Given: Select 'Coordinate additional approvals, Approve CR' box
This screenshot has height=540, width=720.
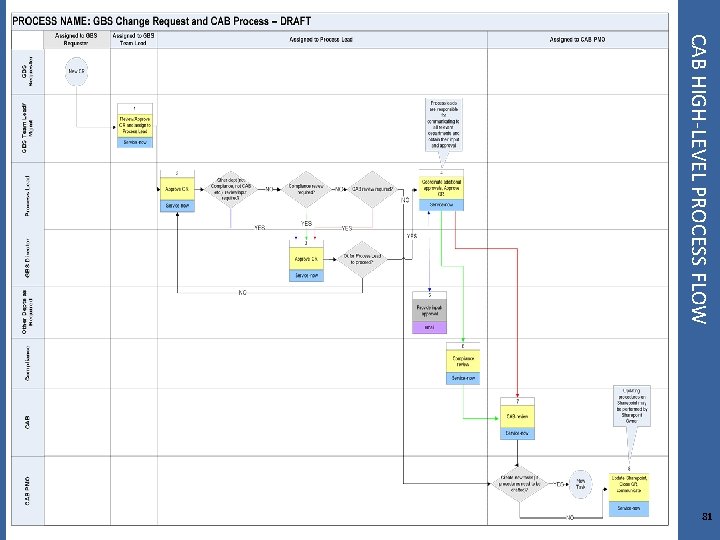Looking at the screenshot, I should pyautogui.click(x=441, y=188).
